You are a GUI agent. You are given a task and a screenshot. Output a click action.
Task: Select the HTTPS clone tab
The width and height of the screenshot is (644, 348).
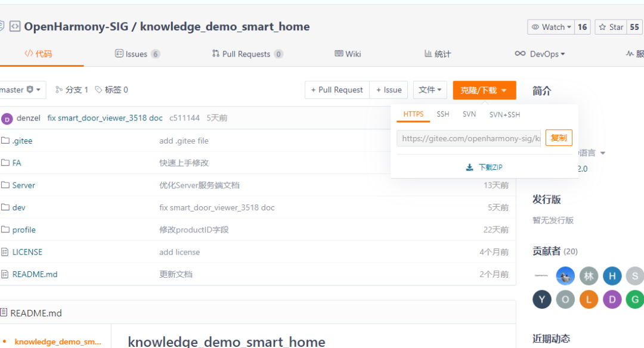[x=413, y=114]
